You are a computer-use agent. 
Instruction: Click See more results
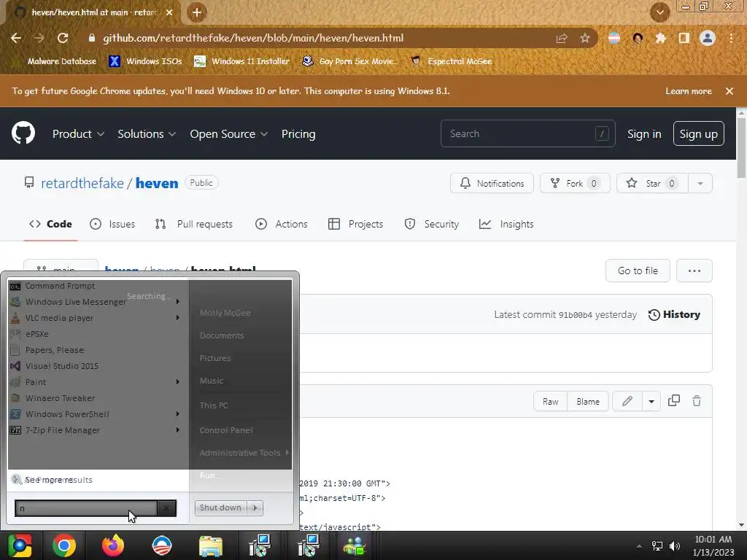[x=58, y=480]
